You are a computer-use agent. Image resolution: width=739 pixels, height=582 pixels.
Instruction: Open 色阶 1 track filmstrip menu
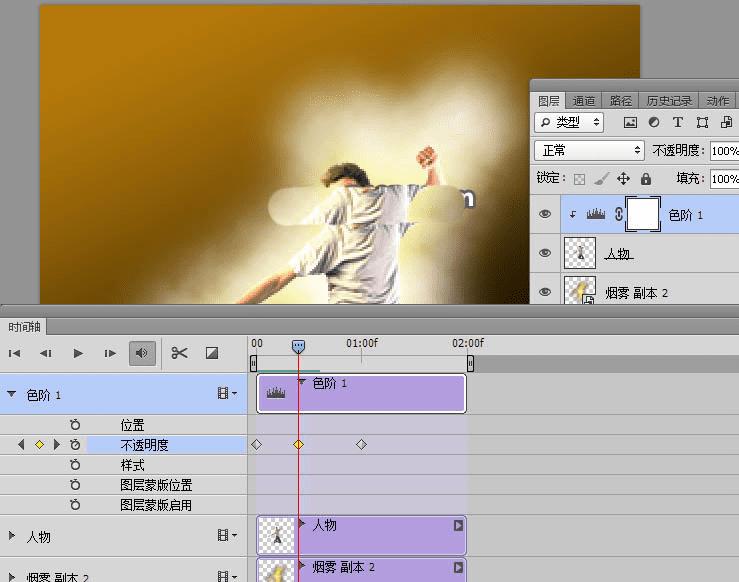point(227,393)
